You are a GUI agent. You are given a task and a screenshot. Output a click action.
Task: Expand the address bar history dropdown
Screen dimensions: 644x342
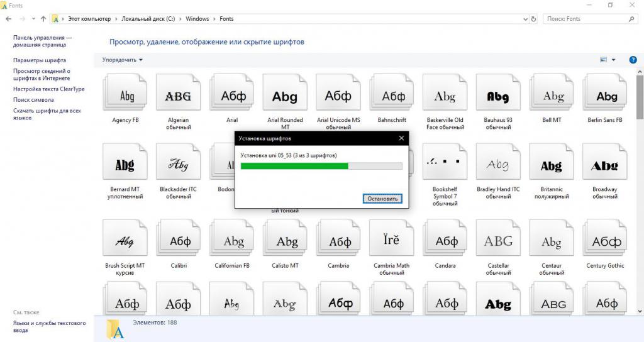(x=525, y=19)
